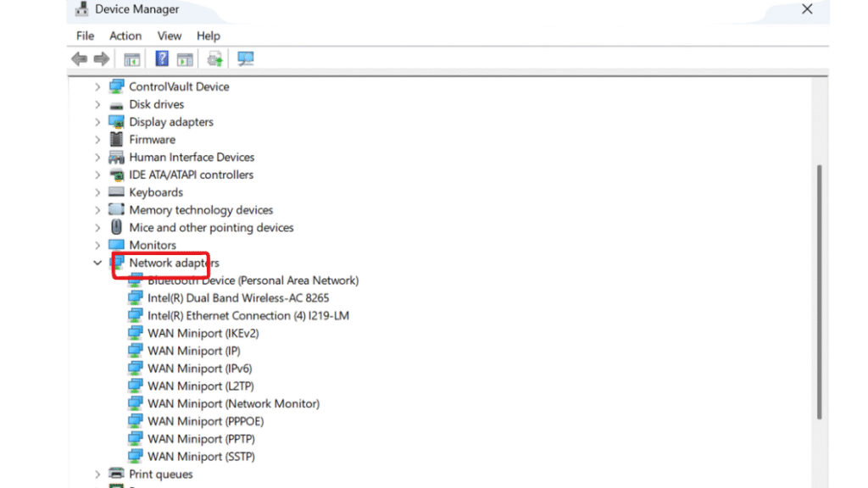The image size is (868, 488).
Task: Select WAN Miniport (Network Monitor) adapter
Action: click(x=234, y=404)
